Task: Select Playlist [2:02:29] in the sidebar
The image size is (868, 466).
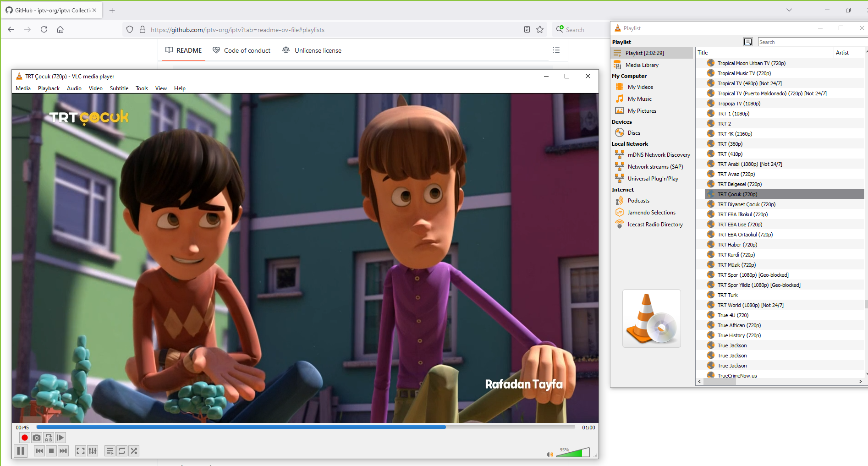Action: (x=652, y=53)
